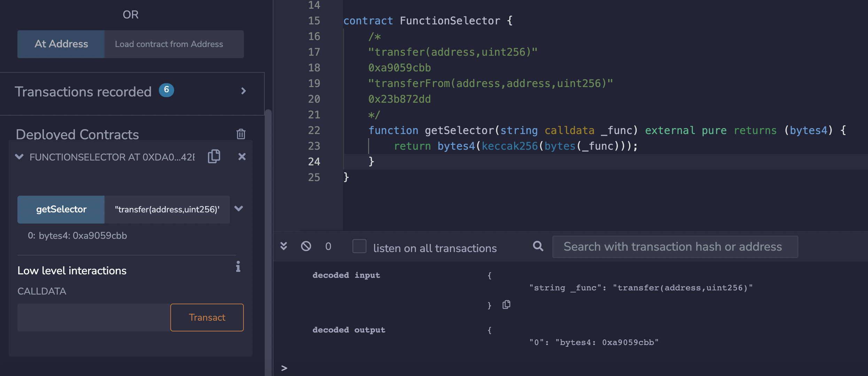This screenshot has height=376, width=868.
Task: Click the terminal search magnifier icon
Action: coord(538,246)
